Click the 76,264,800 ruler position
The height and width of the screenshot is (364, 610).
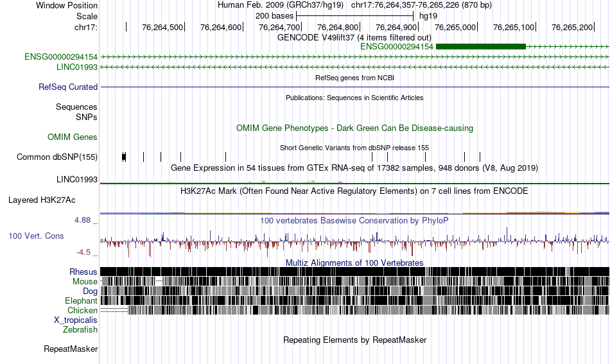click(x=338, y=27)
